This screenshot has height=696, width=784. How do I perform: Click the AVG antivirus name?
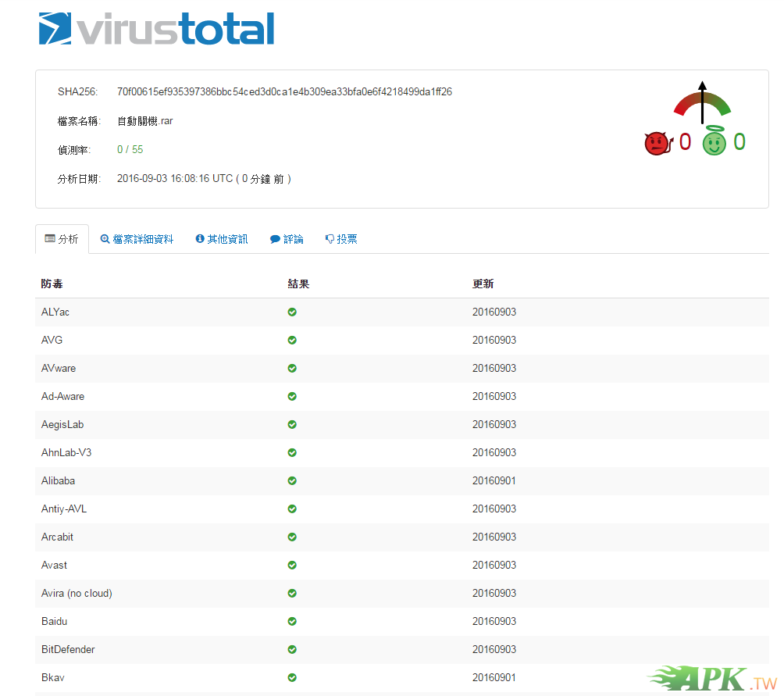[x=52, y=340]
